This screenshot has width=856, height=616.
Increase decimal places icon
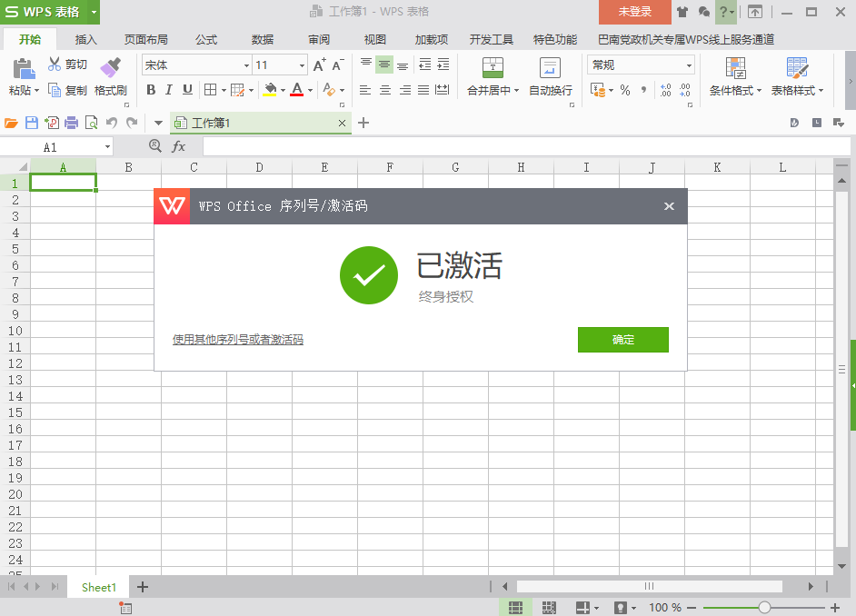[665, 90]
